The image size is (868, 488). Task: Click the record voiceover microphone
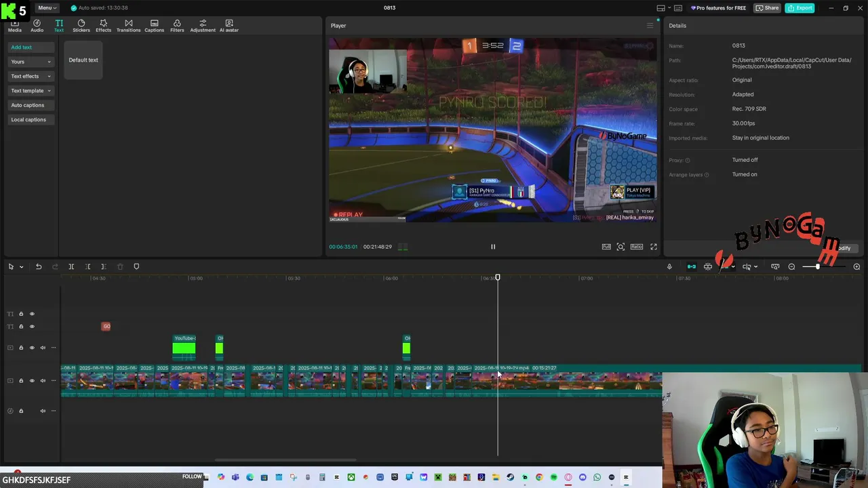[x=669, y=266]
